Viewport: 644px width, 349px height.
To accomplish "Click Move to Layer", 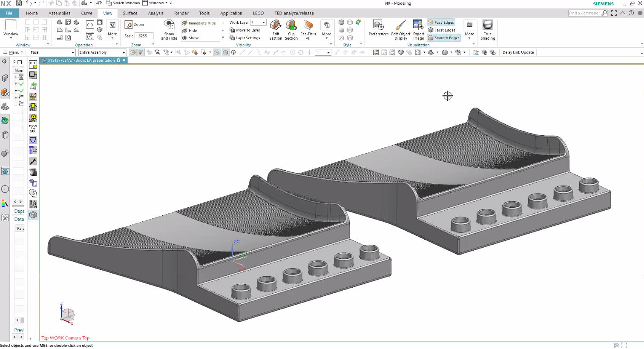I will [x=245, y=30].
